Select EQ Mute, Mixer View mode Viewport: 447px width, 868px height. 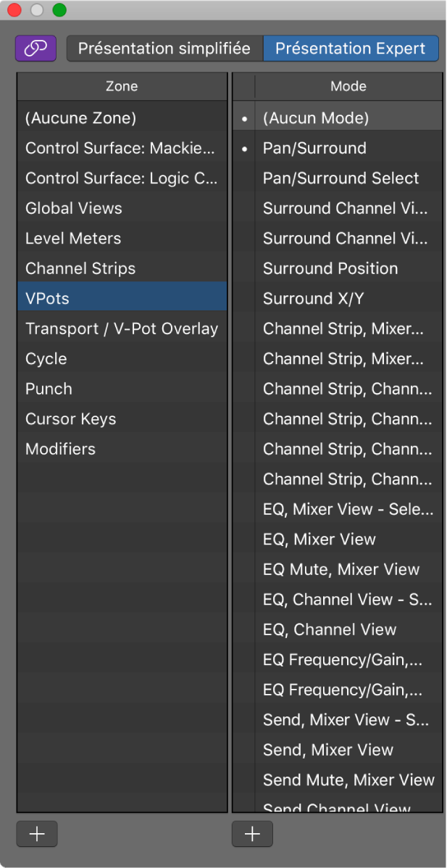(341, 570)
